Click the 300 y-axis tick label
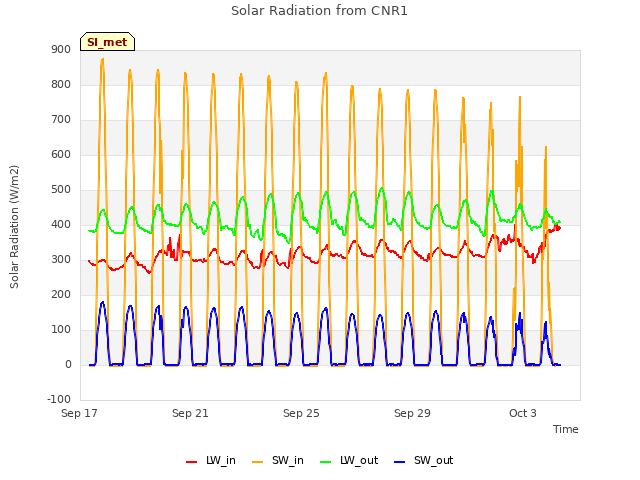This screenshot has width=640, height=480. pos(61,260)
